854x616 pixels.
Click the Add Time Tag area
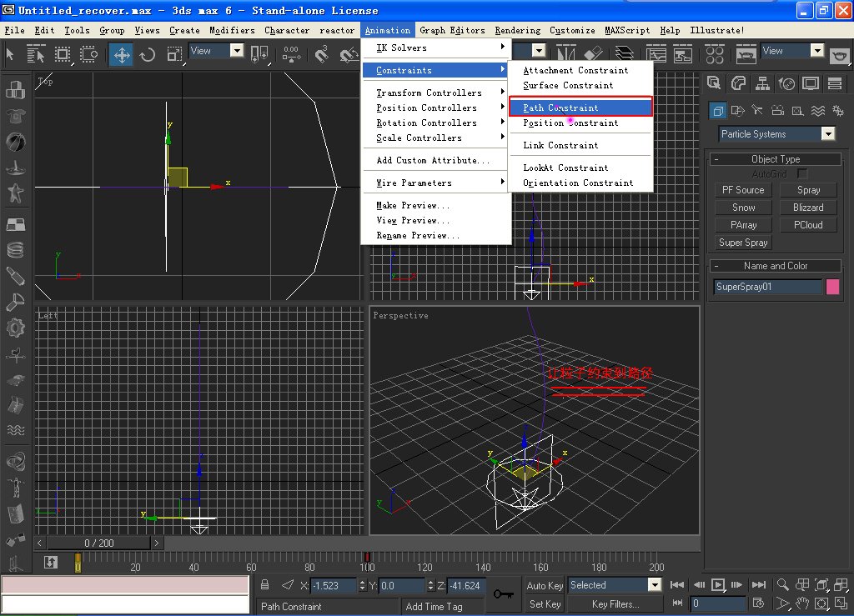click(x=442, y=606)
